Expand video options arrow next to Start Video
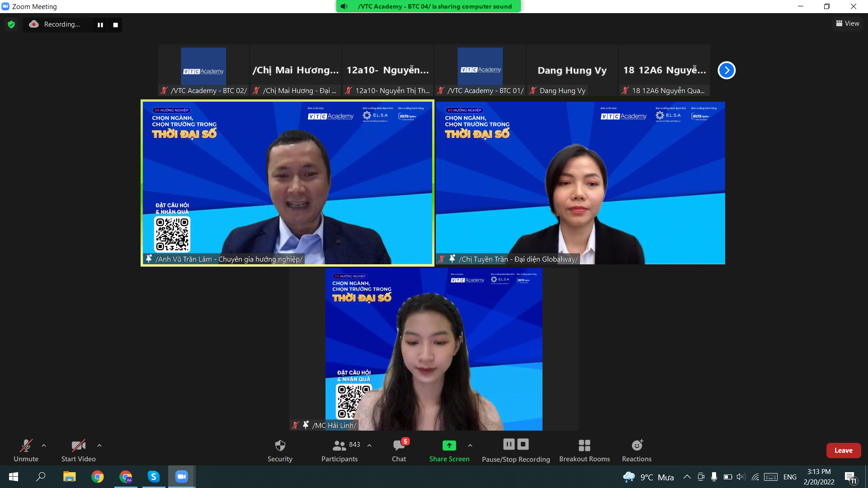The height and width of the screenshot is (488, 868). click(99, 446)
